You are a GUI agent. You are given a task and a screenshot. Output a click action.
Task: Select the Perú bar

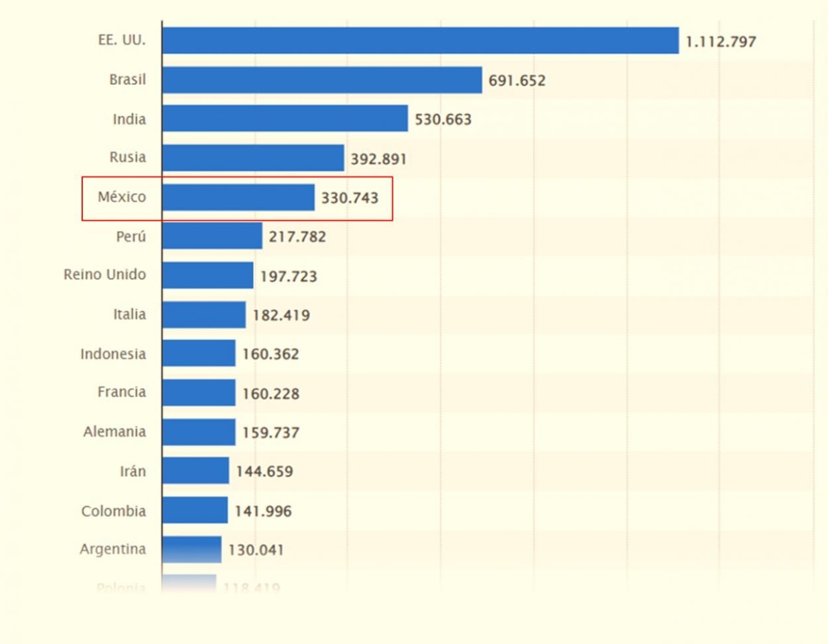tap(212, 236)
